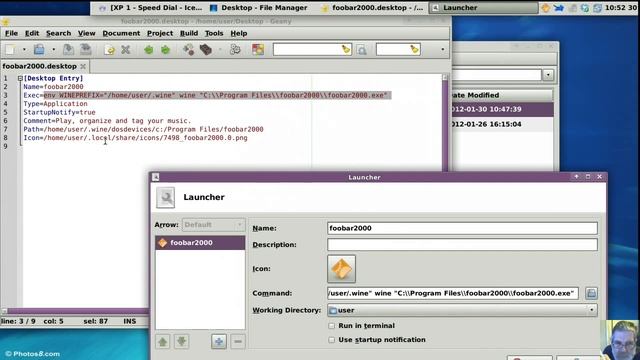640x360 pixels.
Task: Select file row dated 16:15:04
Action: (502, 124)
